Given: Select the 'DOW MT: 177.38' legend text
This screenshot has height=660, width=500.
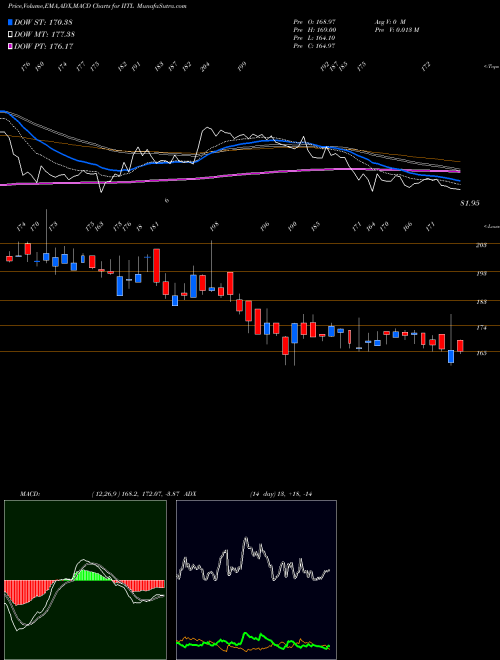Looking at the screenshot, I should 45,35.
